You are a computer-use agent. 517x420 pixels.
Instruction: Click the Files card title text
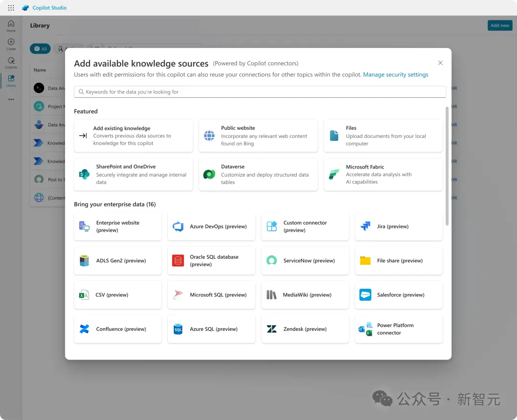[351, 128]
